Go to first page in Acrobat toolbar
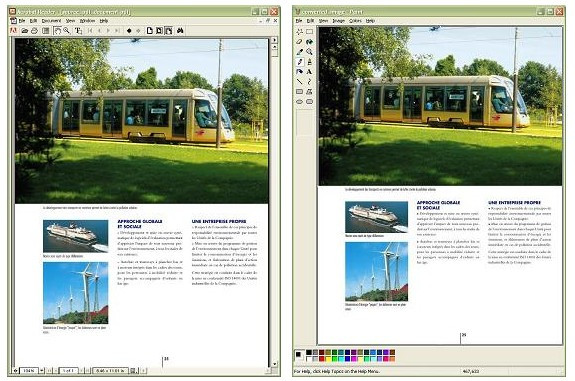Screen dimensions: 575x381 coord(90,31)
